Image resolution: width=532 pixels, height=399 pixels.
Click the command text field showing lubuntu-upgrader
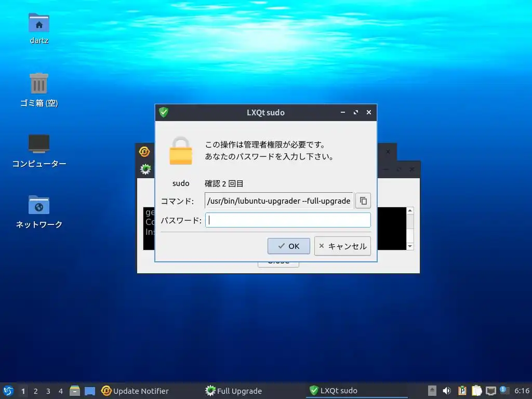click(279, 201)
